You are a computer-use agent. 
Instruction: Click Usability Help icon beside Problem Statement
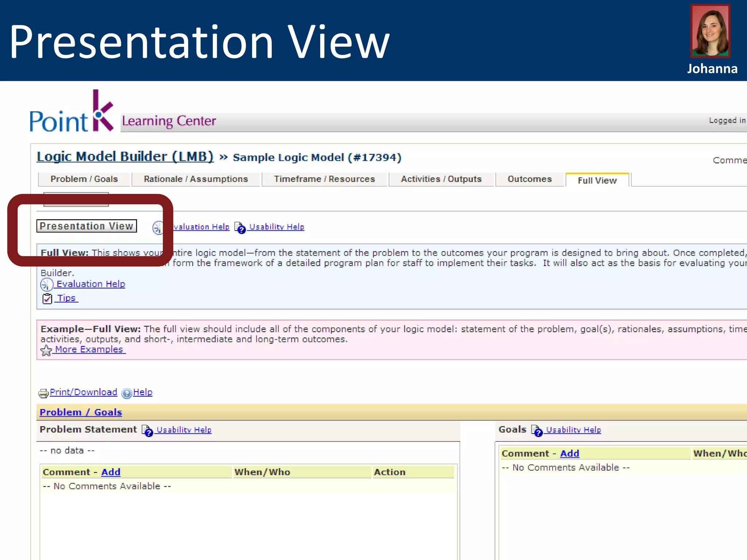147,431
